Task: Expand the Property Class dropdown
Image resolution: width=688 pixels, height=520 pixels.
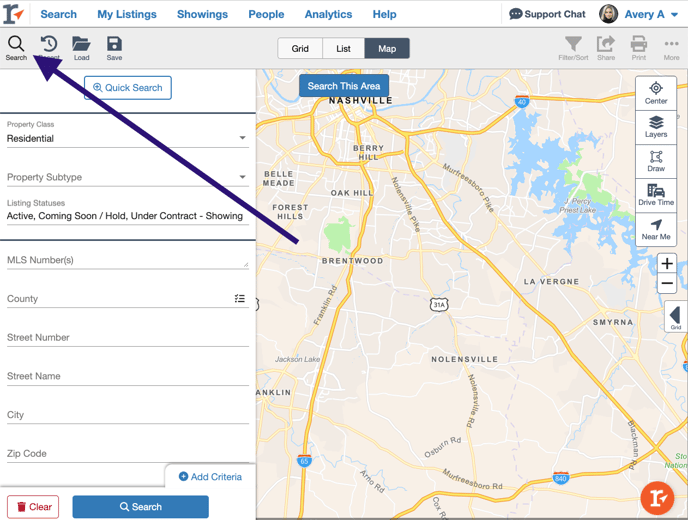Action: click(x=127, y=138)
